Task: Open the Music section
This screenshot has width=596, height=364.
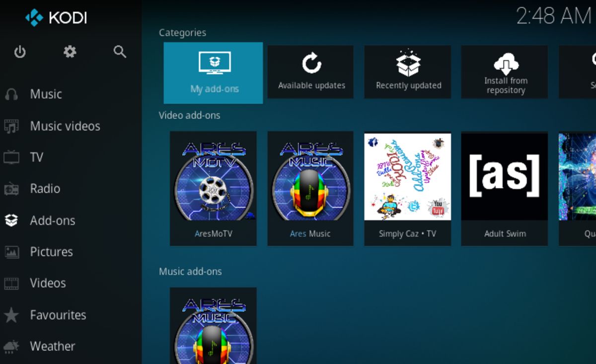Action: (46, 94)
